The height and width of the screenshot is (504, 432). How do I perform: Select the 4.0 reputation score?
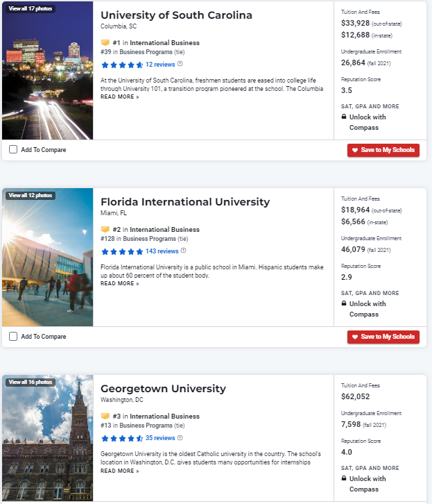tap(347, 452)
